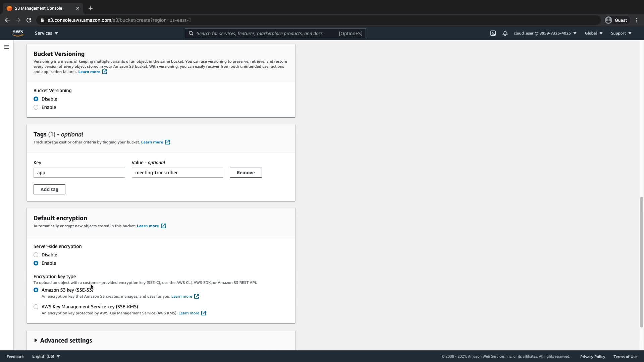
Task: Open the cloud_user account dropdown
Action: [545, 33]
